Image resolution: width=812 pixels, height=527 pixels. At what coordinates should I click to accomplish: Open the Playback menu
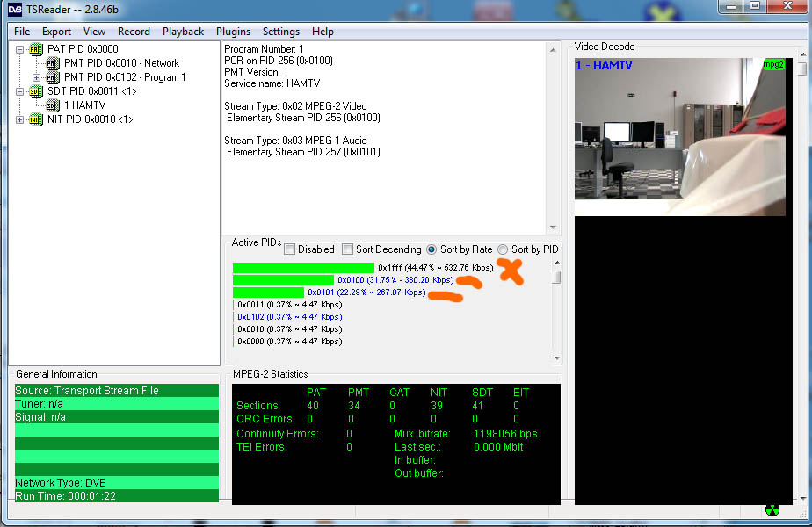pos(183,32)
